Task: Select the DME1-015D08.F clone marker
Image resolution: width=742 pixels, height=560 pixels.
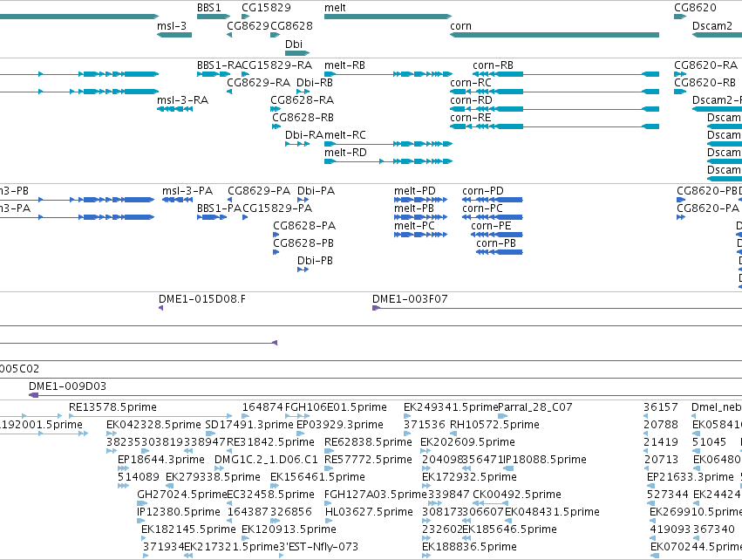Action: click(161, 308)
